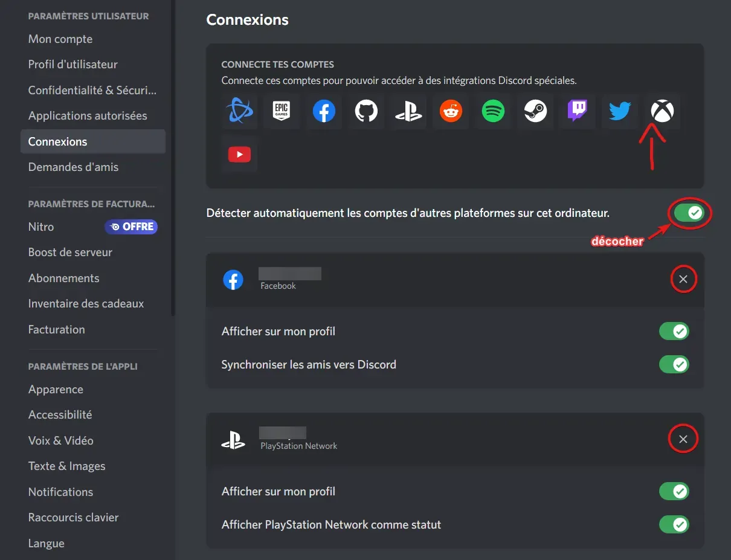Viewport: 731px width, 560px height.
Task: Click the Epic Games connection icon
Action: tap(282, 111)
